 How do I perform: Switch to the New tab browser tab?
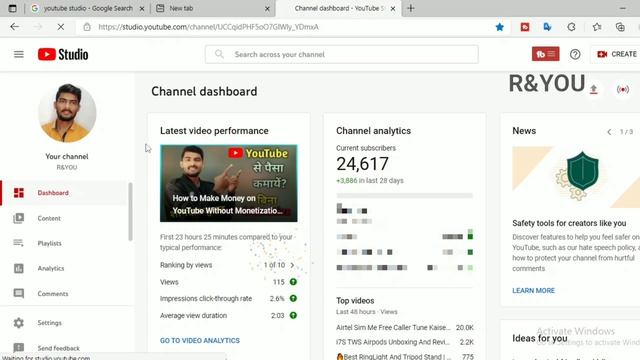(x=212, y=8)
